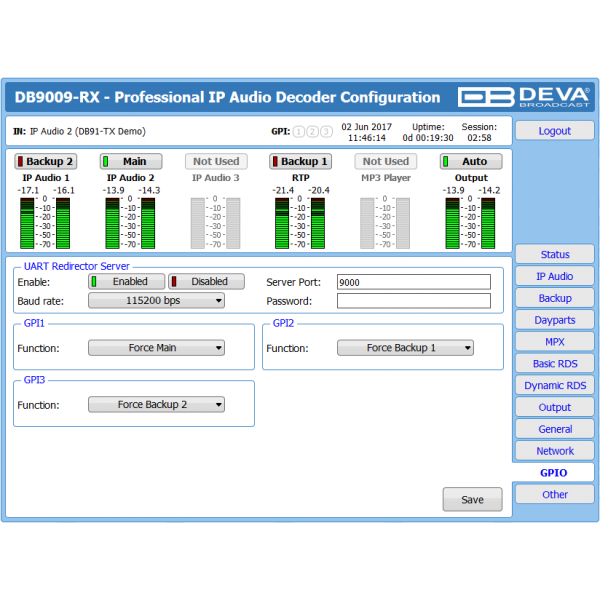This screenshot has width=600, height=600.
Task: Open the Dayparts tab
Action: pos(555,320)
